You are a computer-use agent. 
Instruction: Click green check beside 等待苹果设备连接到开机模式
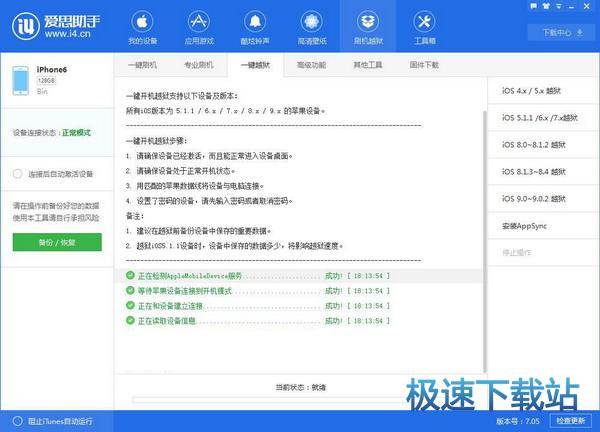130,290
